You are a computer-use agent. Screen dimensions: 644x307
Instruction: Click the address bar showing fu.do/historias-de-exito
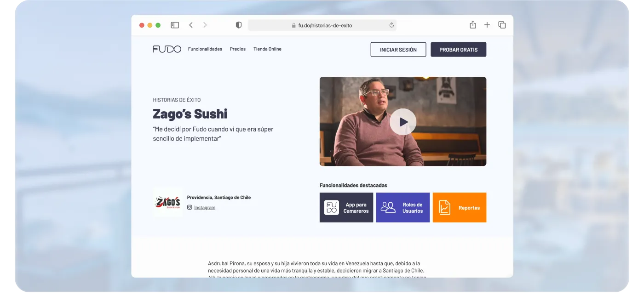pyautogui.click(x=322, y=25)
